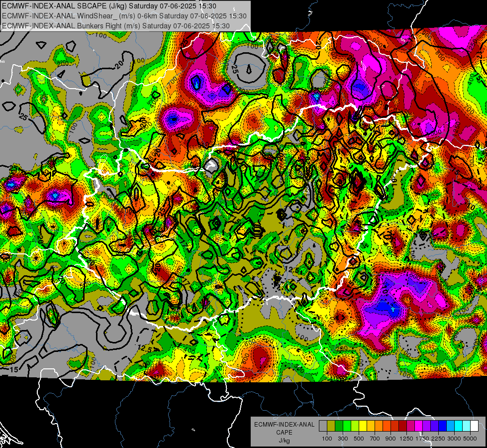Click the 1750 tick label in legend
Image resolution: width=487 pixels, height=448 pixels.
[423, 439]
